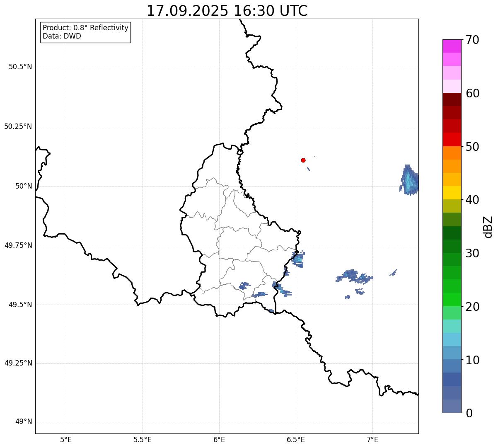Click the colorbar 20 tick label
The height and width of the screenshot is (448, 498).
coord(472,307)
